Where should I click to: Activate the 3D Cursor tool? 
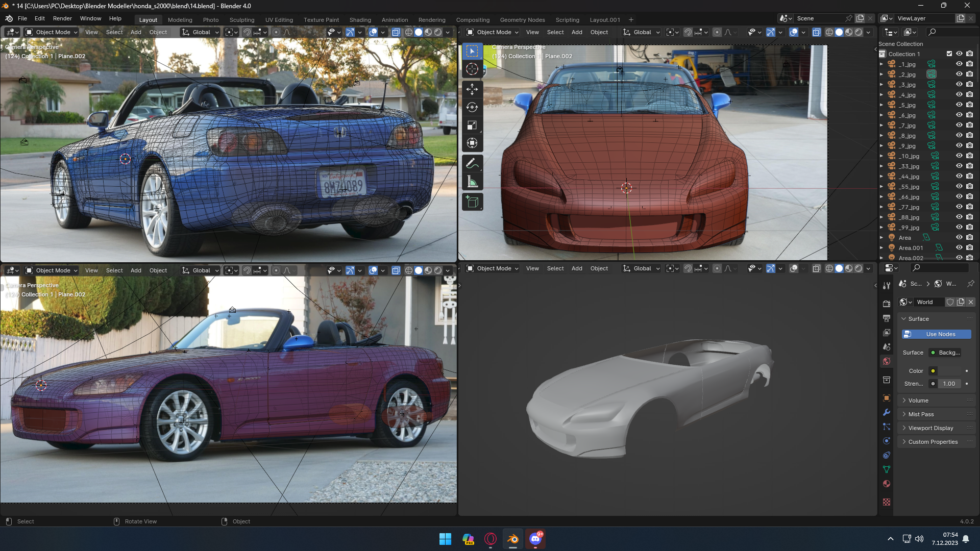click(472, 69)
